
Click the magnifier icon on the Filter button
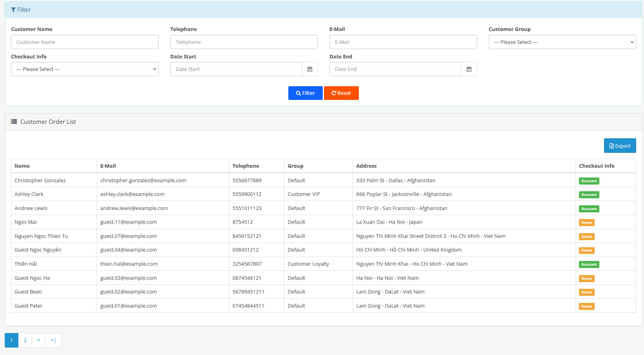pos(298,93)
